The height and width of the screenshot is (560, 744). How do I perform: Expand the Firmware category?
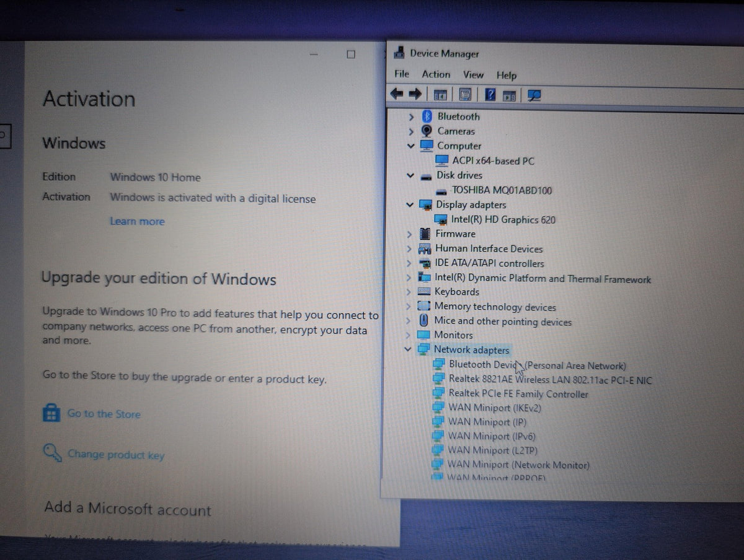(x=409, y=234)
